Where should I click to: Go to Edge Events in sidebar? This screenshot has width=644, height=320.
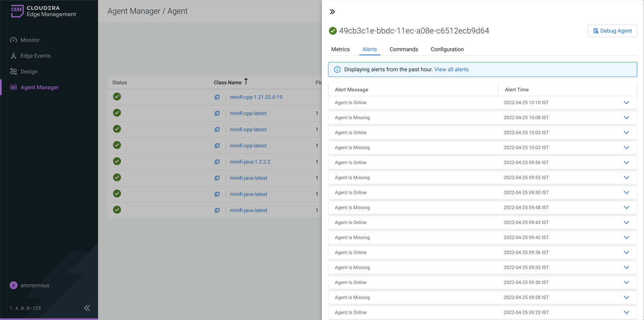click(x=35, y=56)
